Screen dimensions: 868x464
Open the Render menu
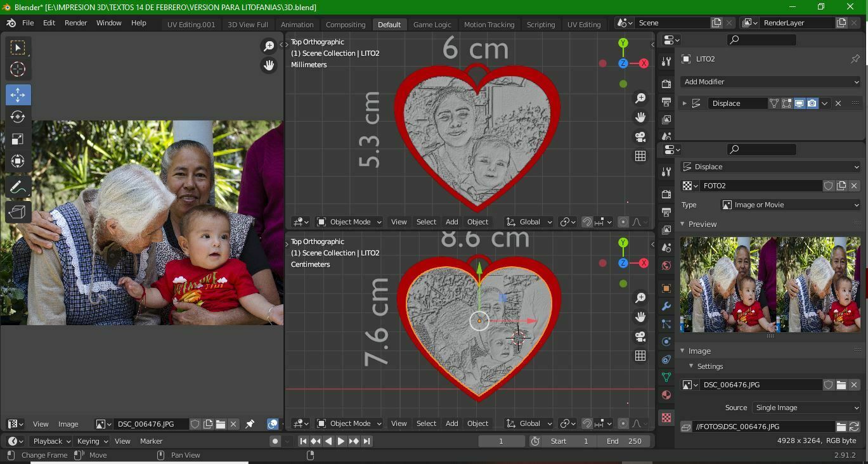[x=75, y=22]
